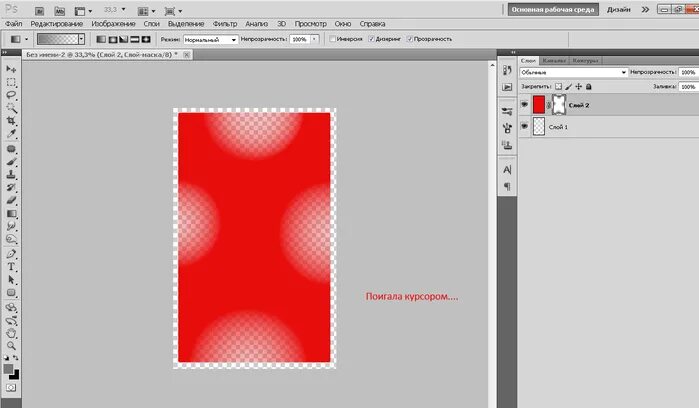Select the Move tool
Viewport: 699px width, 408px height.
point(11,69)
